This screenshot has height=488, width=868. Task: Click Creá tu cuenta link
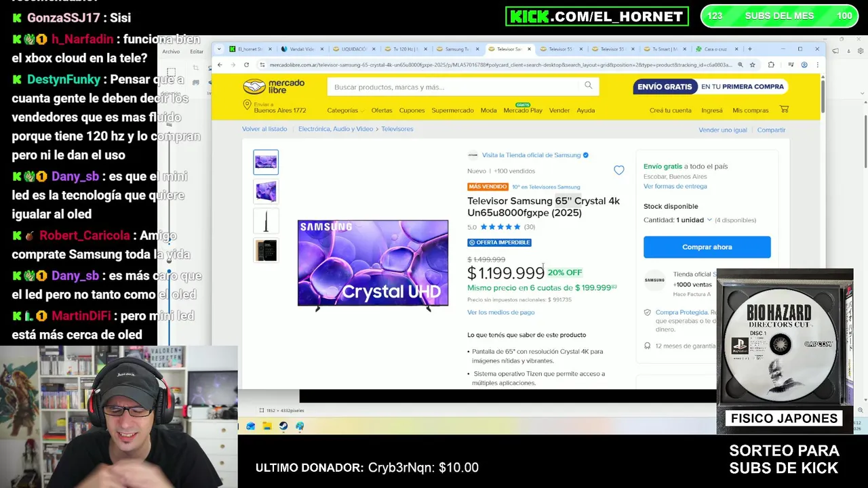pos(671,110)
